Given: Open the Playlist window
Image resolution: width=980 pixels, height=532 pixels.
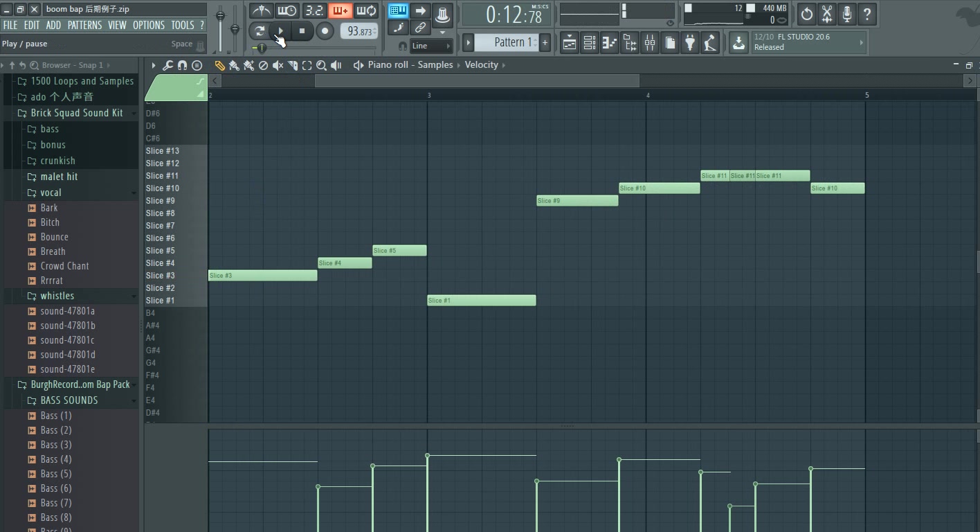Looking at the screenshot, I should tap(570, 43).
